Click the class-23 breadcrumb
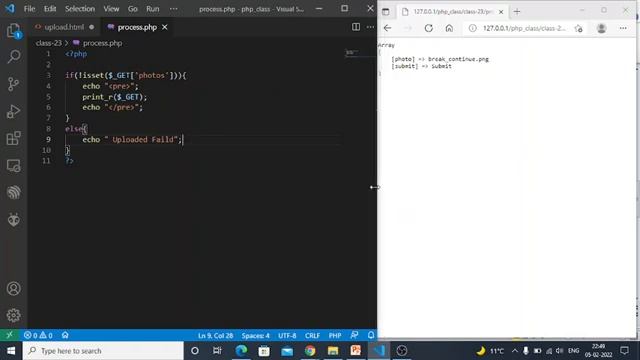The height and width of the screenshot is (360, 640). pos(49,43)
